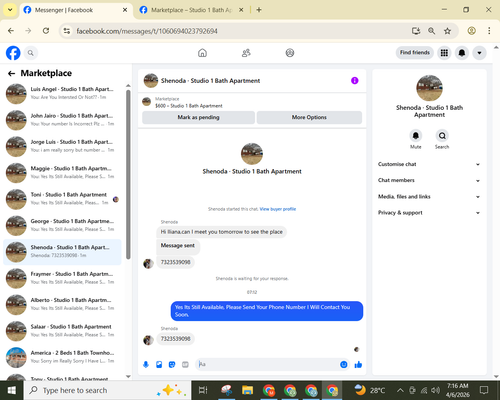
Task: Click the Windows taskbar search box
Action: point(107,390)
